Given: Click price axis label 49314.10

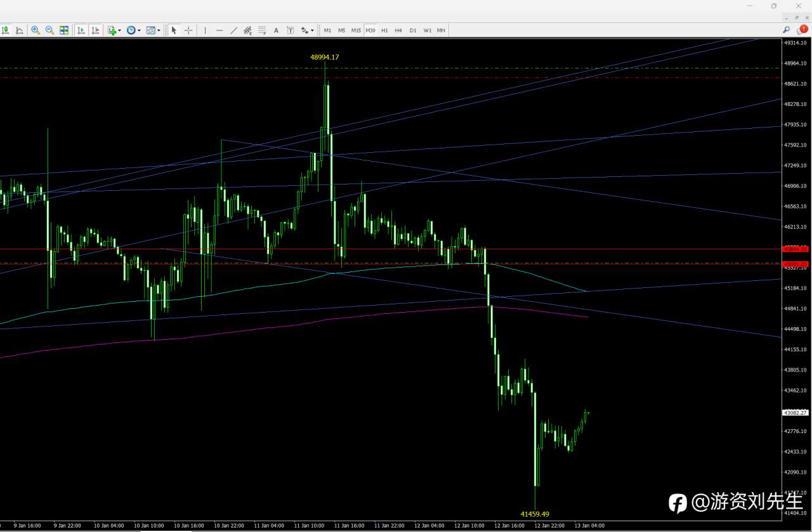Looking at the screenshot, I should pyautogui.click(x=796, y=43).
